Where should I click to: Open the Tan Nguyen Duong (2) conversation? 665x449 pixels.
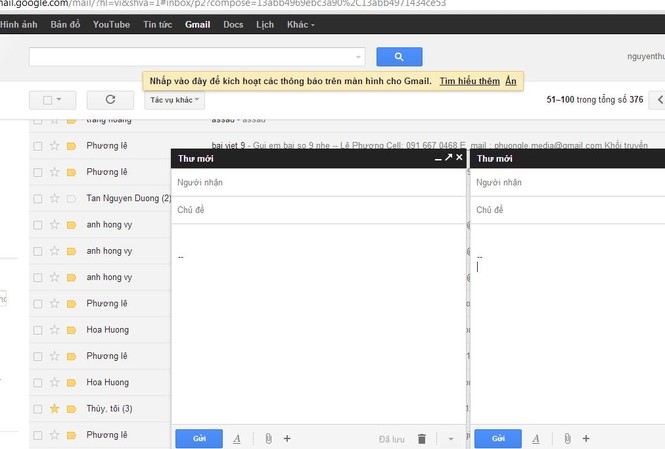[x=129, y=198]
